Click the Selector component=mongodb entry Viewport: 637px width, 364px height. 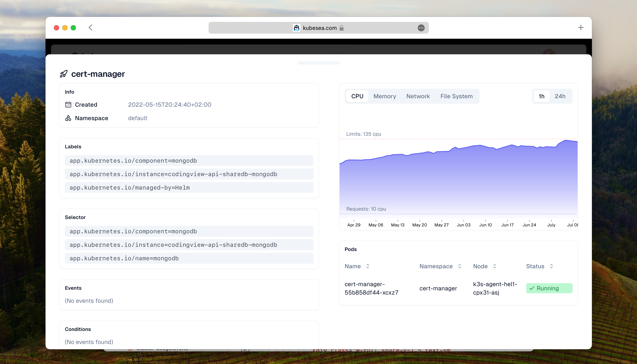[x=189, y=231]
